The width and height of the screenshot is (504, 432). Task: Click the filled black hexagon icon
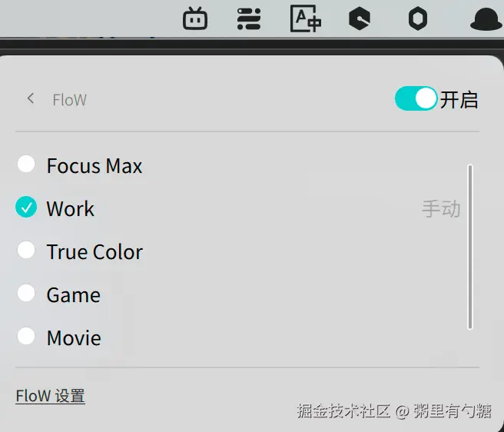(360, 18)
